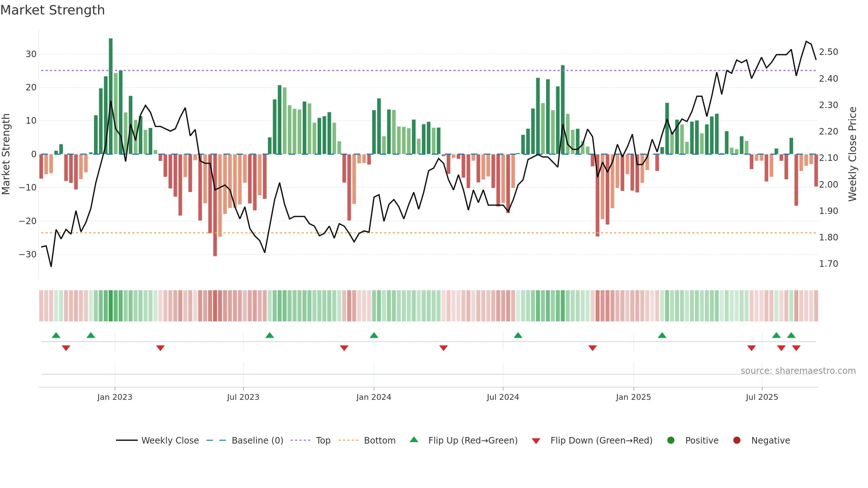The image size is (868, 488).
Task: Click the first pink heatmap strip cell on the left
Action: [x=41, y=305]
